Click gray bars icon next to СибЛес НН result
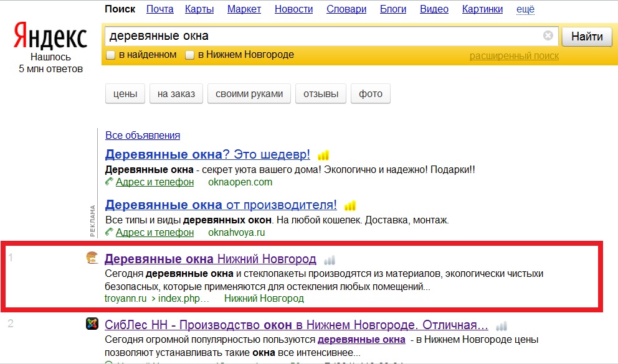 click(502, 326)
